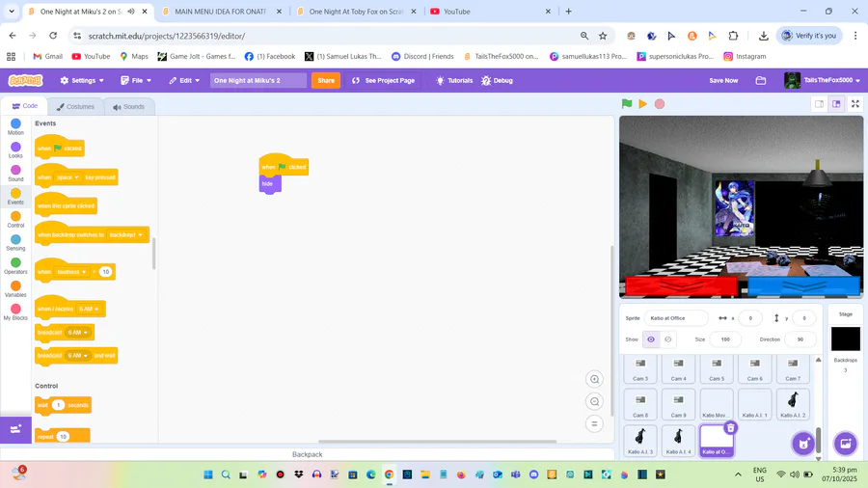Viewport: 868px width, 488px height.
Task: Select the Looks block category
Action: tap(15, 149)
